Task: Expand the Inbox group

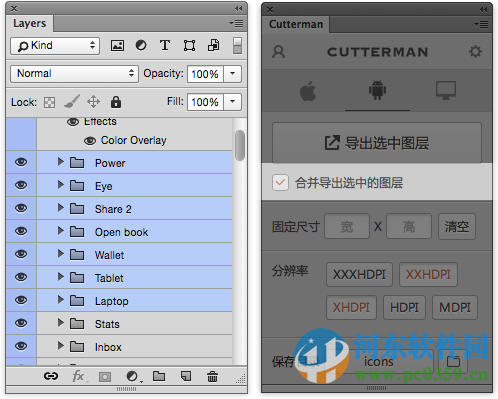Action: point(60,346)
